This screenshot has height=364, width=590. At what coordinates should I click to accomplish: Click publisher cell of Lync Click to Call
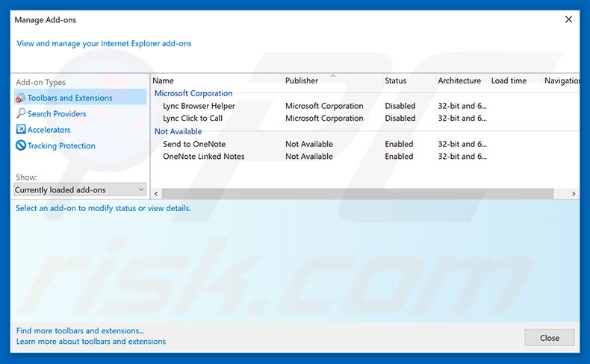[324, 118]
